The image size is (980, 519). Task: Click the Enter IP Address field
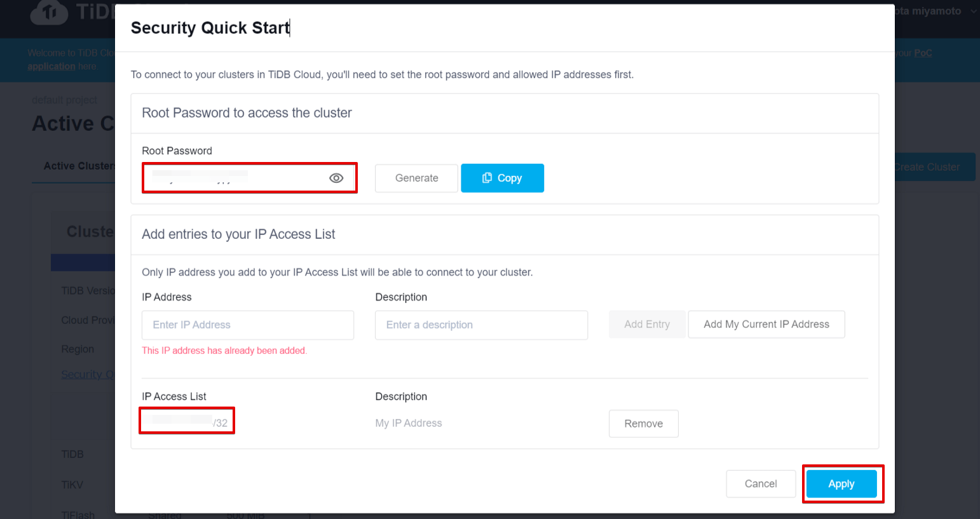pyautogui.click(x=248, y=325)
